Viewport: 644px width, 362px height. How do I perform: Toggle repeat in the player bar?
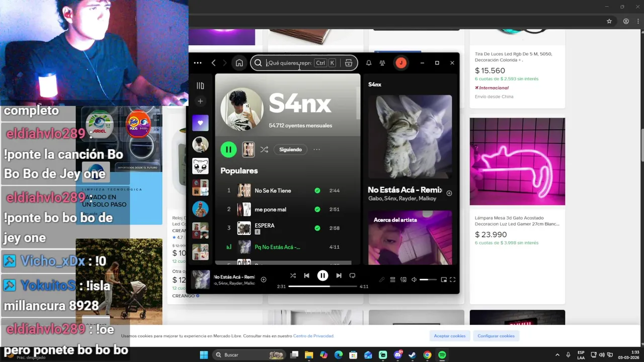(352, 276)
